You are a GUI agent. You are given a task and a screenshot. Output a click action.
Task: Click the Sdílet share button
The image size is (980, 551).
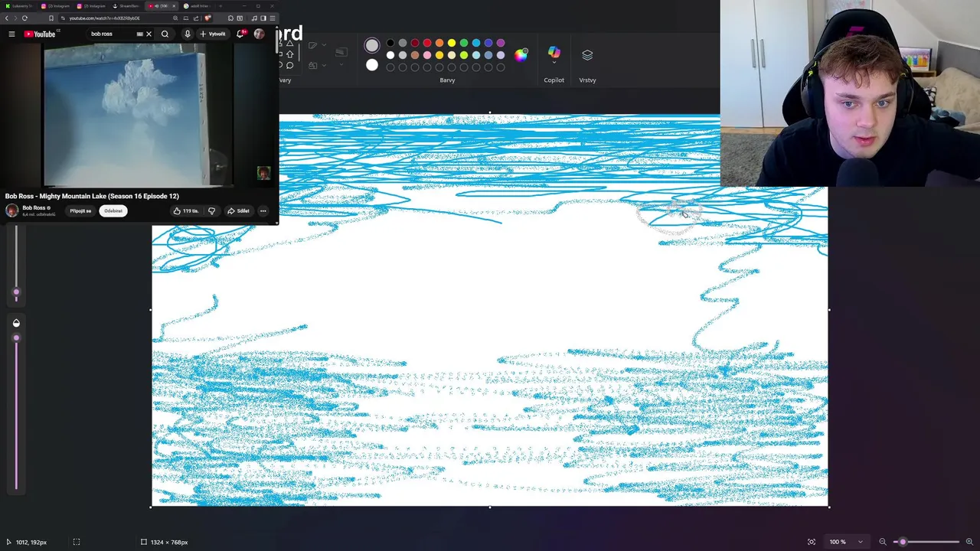click(x=239, y=210)
